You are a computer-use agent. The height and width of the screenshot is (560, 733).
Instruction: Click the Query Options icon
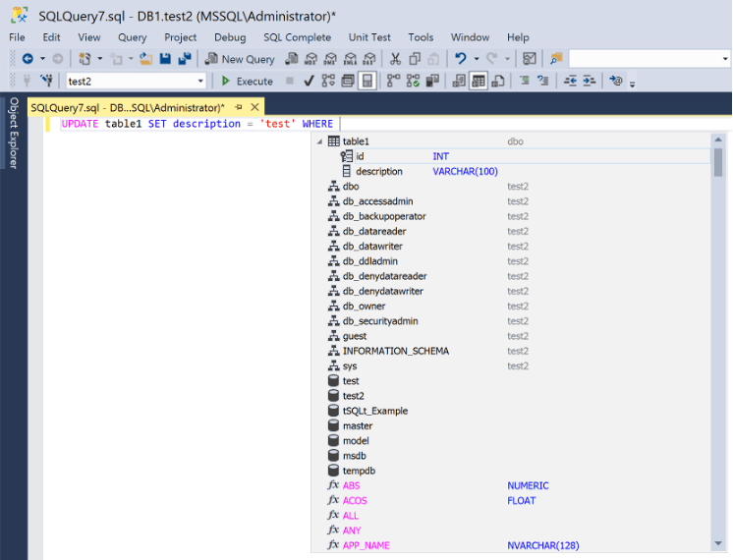348,81
